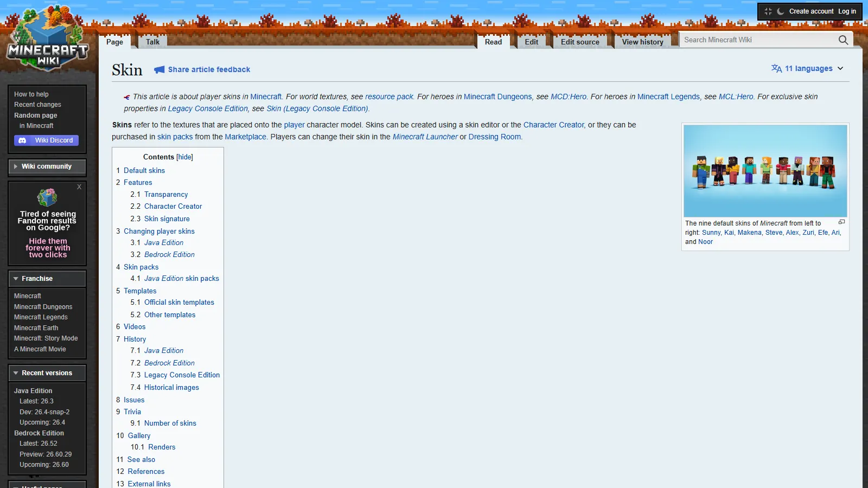Open the Wiki Discord button
868x488 pixels.
coord(47,140)
